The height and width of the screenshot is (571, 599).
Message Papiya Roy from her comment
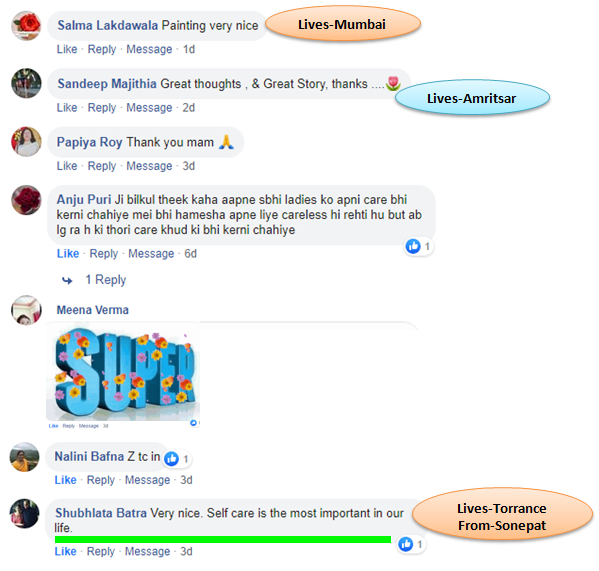coord(149,166)
